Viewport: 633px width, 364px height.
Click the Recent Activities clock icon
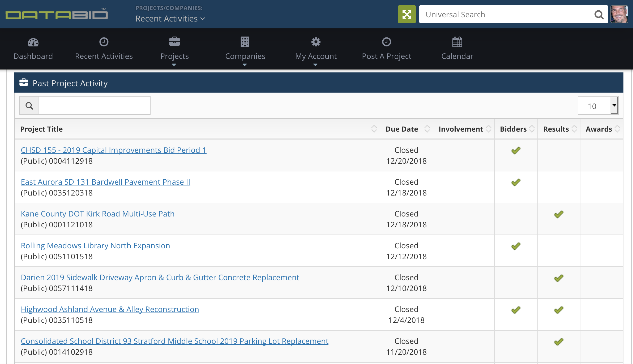104,42
